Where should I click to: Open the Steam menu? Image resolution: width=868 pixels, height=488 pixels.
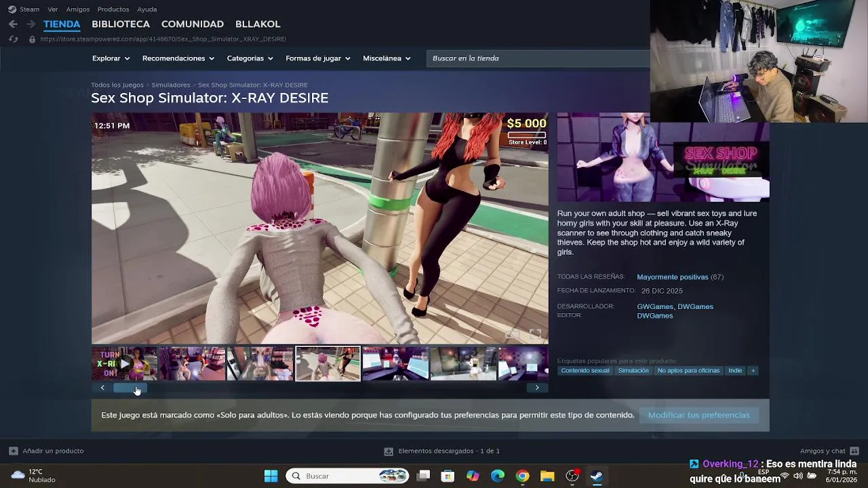click(x=24, y=9)
